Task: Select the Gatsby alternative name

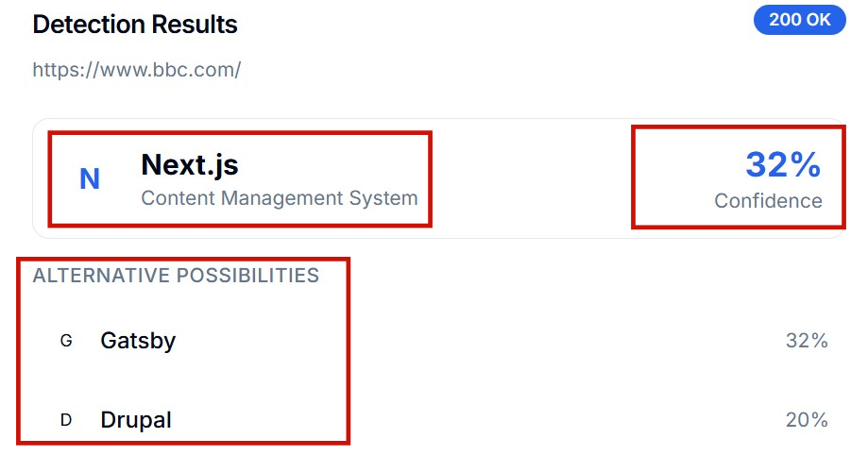Action: [138, 341]
